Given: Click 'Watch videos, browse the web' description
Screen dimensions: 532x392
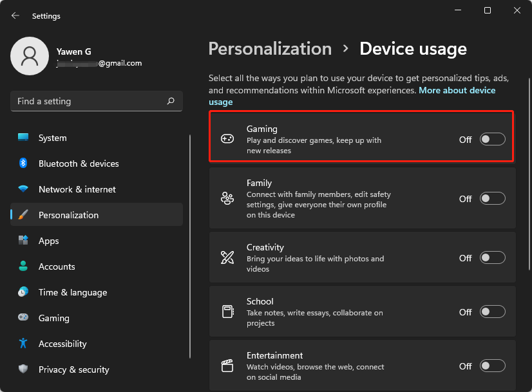Looking at the screenshot, I should tap(315, 372).
